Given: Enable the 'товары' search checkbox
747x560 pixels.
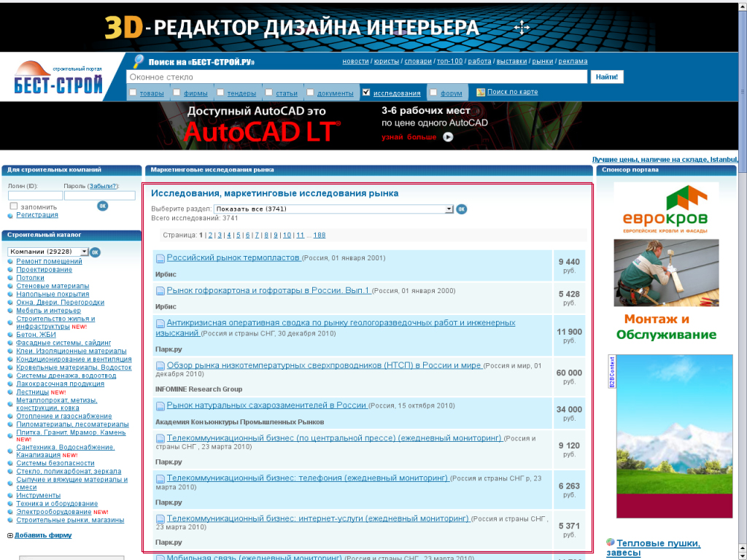Looking at the screenshot, I should tap(133, 93).
